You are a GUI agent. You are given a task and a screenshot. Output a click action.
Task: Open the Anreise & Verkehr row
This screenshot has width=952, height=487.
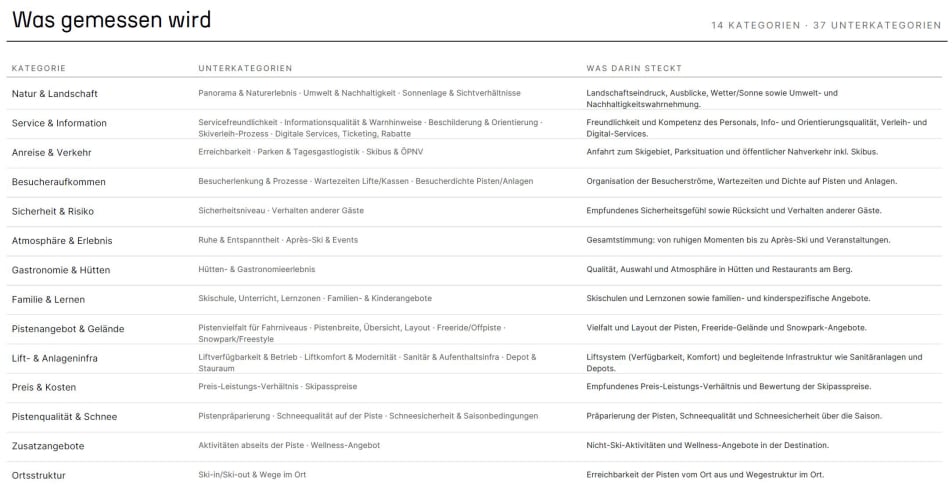pyautogui.click(x=474, y=153)
